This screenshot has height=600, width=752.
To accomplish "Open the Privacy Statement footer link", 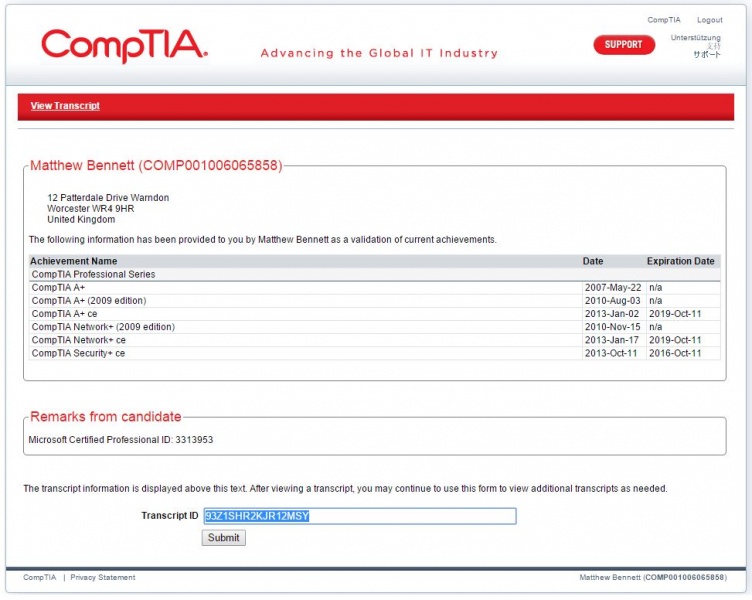I will [x=103, y=577].
